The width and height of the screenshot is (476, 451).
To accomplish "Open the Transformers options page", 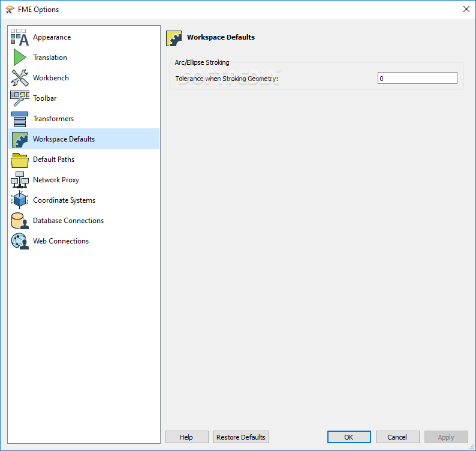I will click(84, 118).
